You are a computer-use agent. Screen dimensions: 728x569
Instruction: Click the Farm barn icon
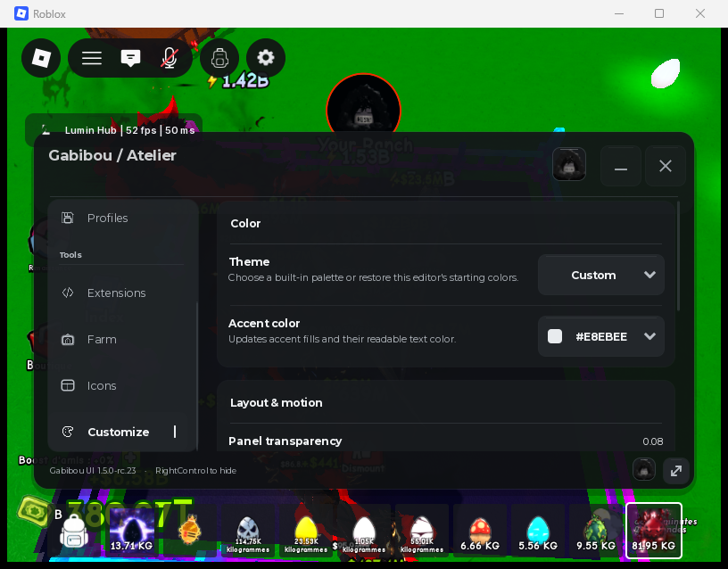point(68,339)
